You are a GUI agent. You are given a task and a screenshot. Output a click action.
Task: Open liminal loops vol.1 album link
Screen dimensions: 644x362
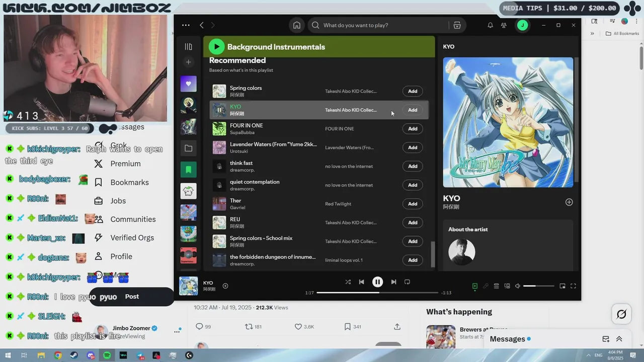(x=344, y=260)
